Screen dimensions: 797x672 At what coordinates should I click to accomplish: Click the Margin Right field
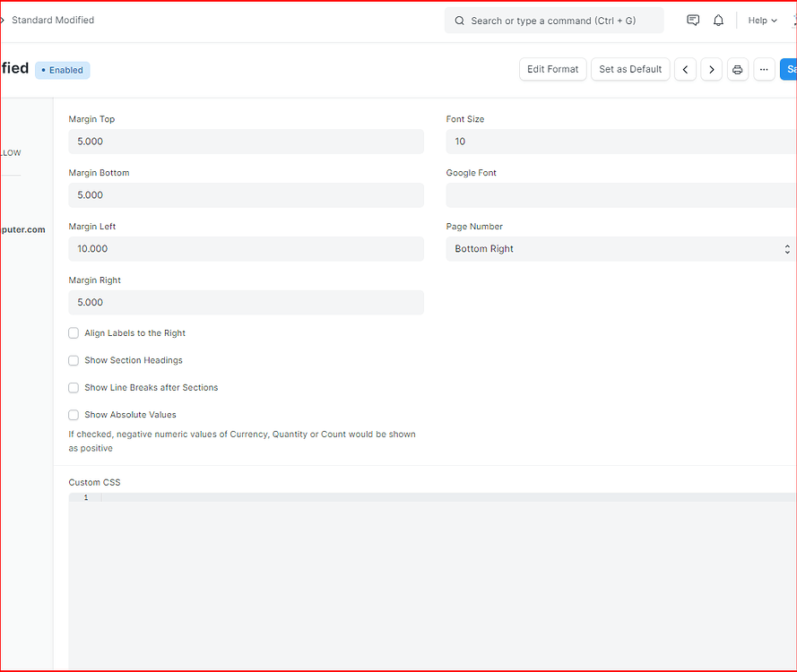click(246, 303)
